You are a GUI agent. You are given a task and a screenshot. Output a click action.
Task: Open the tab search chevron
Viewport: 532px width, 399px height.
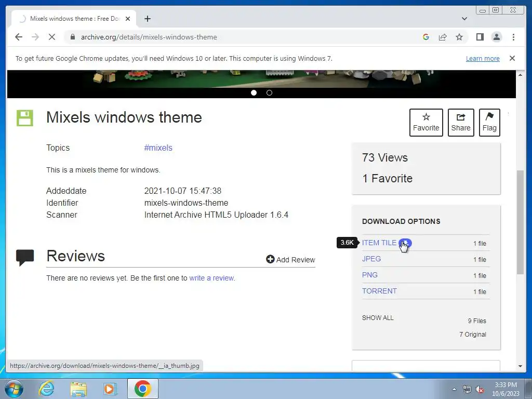coord(464,19)
